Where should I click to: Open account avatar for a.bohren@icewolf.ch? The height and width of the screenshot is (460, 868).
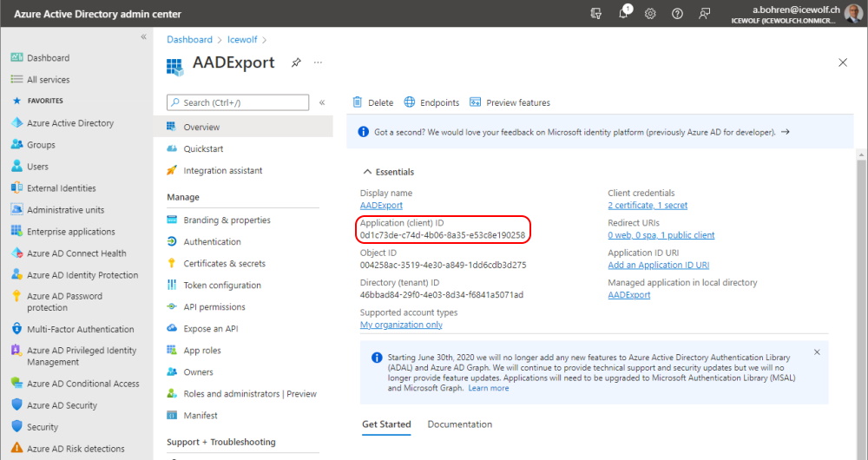[x=853, y=13]
